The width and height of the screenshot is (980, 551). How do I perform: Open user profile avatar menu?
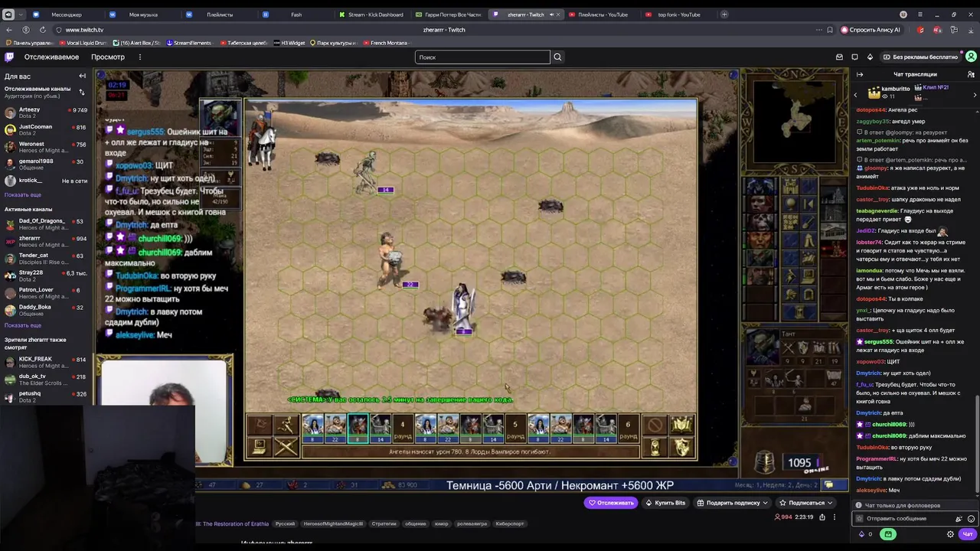point(971,57)
